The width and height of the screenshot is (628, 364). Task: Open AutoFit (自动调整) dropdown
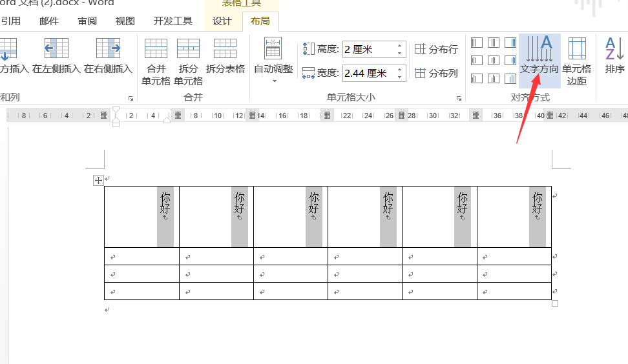click(x=273, y=60)
